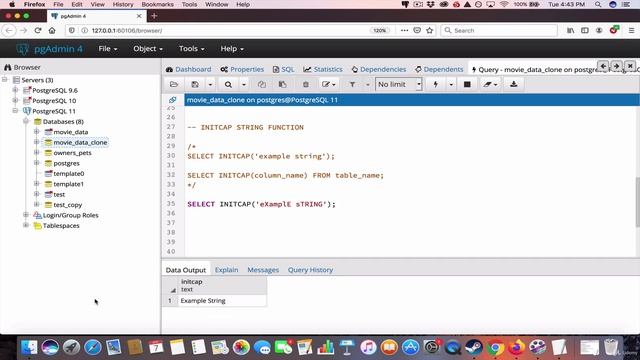Switch to the Dashboard tab
The height and width of the screenshot is (360, 640).
pyautogui.click(x=189, y=69)
